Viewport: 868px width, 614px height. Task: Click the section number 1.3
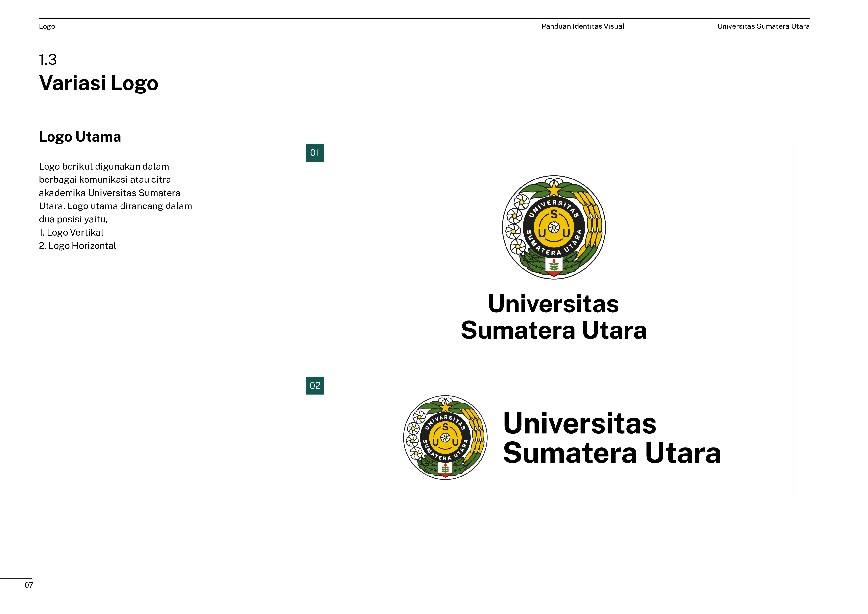pyautogui.click(x=48, y=60)
